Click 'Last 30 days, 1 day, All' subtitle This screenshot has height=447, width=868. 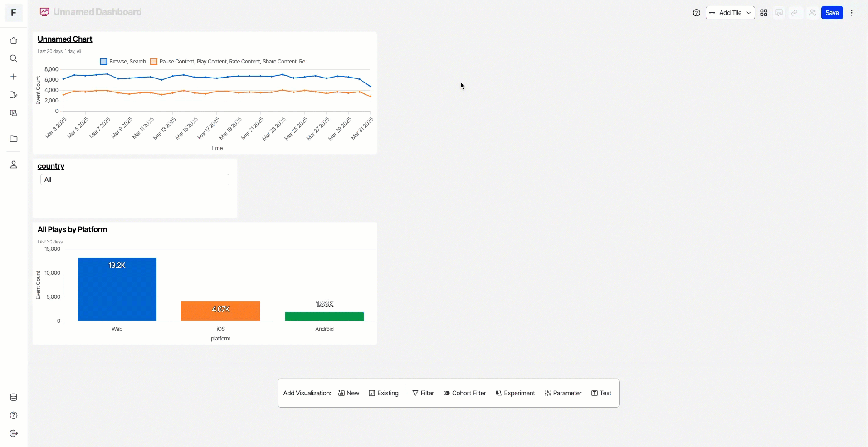59,52
